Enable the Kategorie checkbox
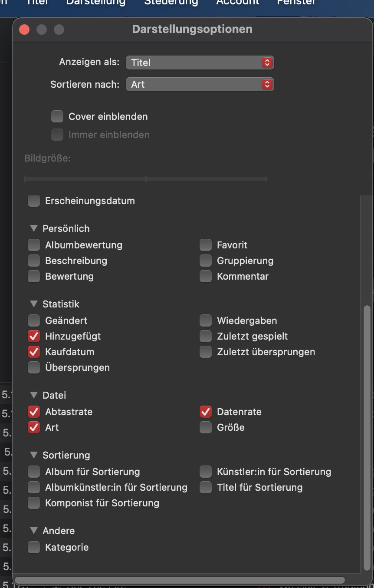Viewport: 374px width, 588px height. (x=34, y=548)
